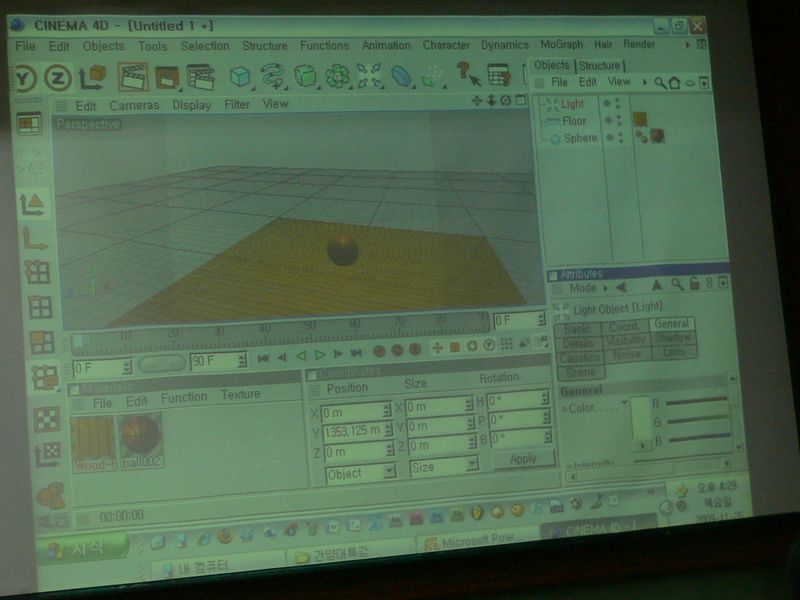
Task: Click the Position X input field
Action: tap(352, 412)
